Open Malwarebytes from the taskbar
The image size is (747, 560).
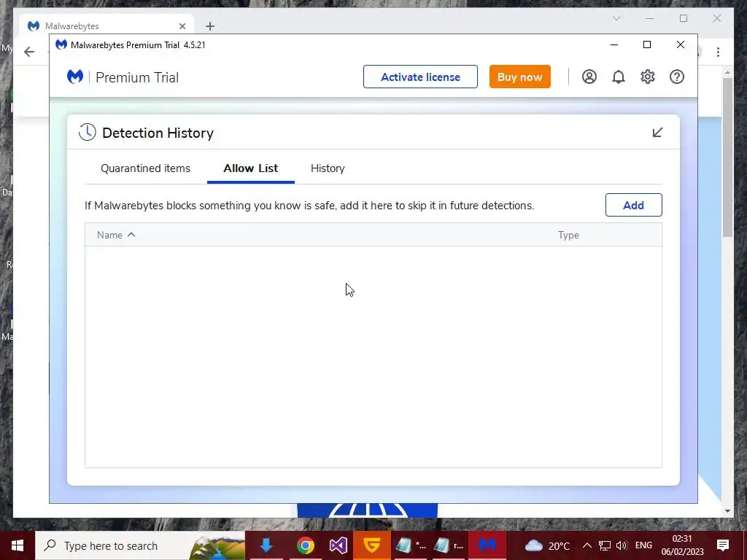[487, 545]
